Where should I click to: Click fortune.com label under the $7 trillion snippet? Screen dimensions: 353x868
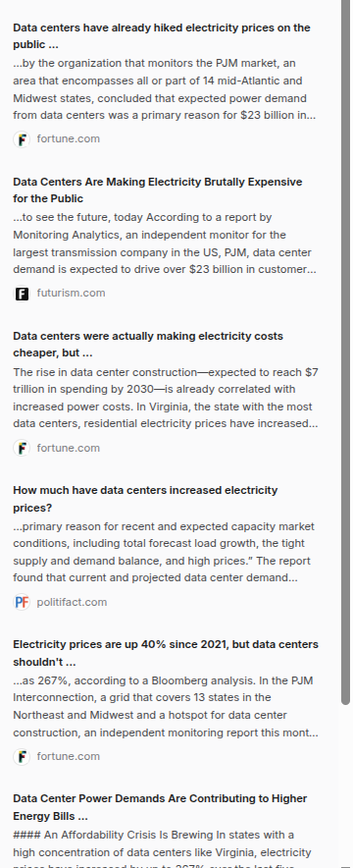click(69, 448)
